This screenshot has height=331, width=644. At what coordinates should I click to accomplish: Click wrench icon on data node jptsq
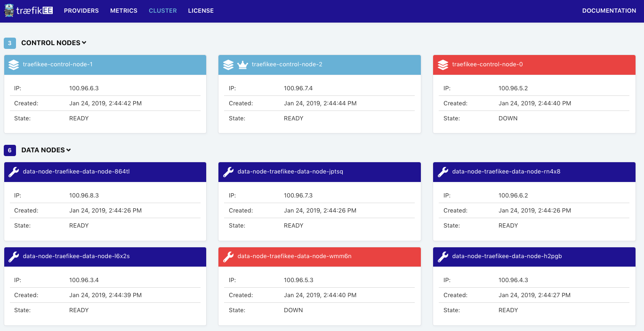pyautogui.click(x=228, y=172)
